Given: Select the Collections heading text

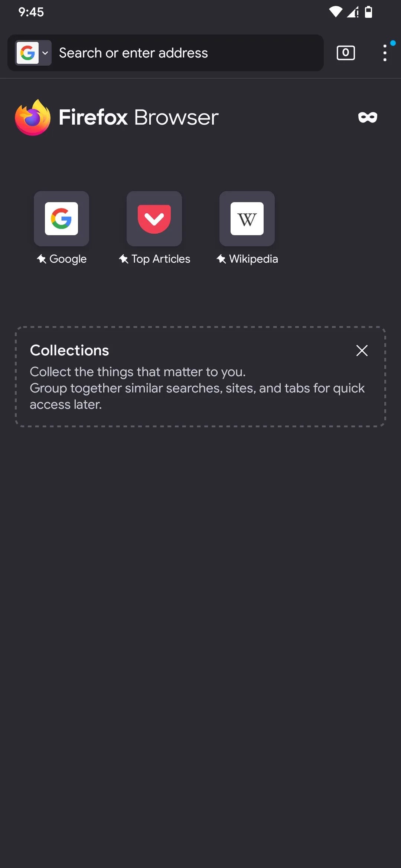Looking at the screenshot, I should [x=69, y=350].
